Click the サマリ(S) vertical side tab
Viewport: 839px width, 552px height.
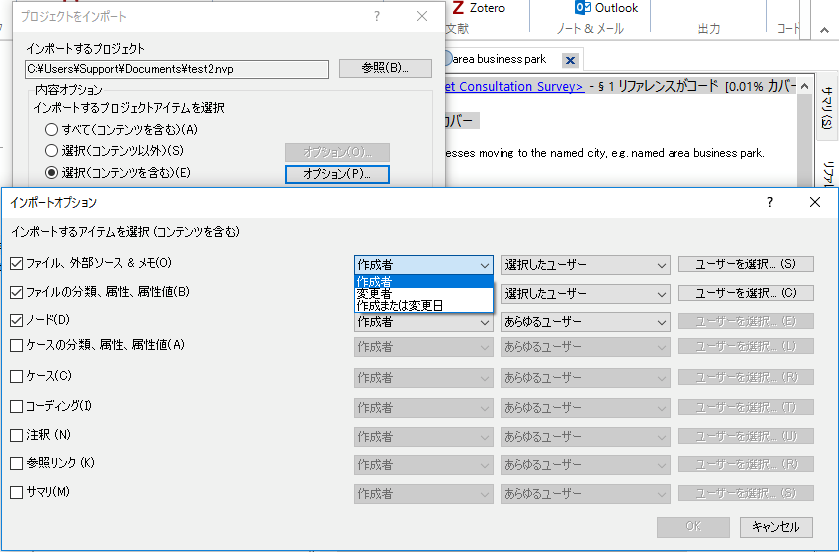827,107
